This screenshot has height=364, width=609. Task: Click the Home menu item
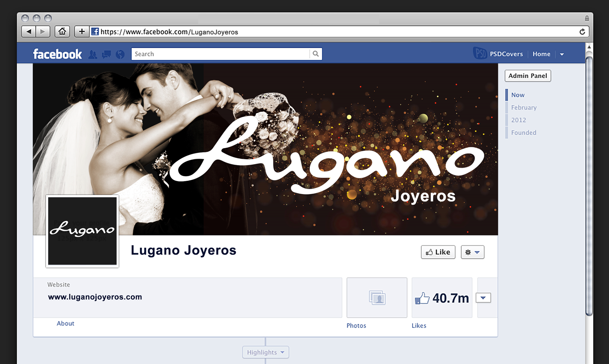click(x=541, y=54)
